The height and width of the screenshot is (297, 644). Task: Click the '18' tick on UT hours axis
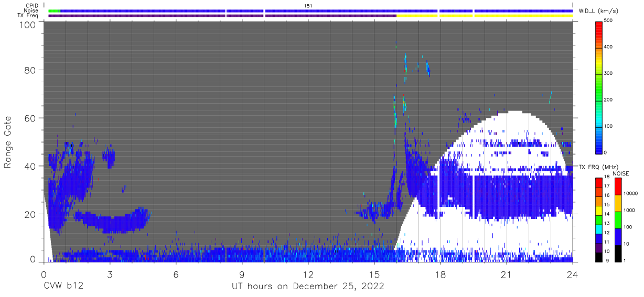pyautogui.click(x=441, y=274)
